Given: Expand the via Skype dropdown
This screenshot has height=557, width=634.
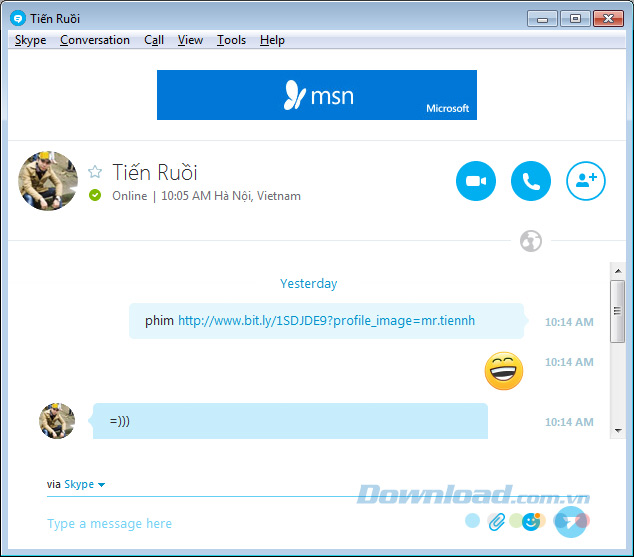Looking at the screenshot, I should (x=85, y=484).
